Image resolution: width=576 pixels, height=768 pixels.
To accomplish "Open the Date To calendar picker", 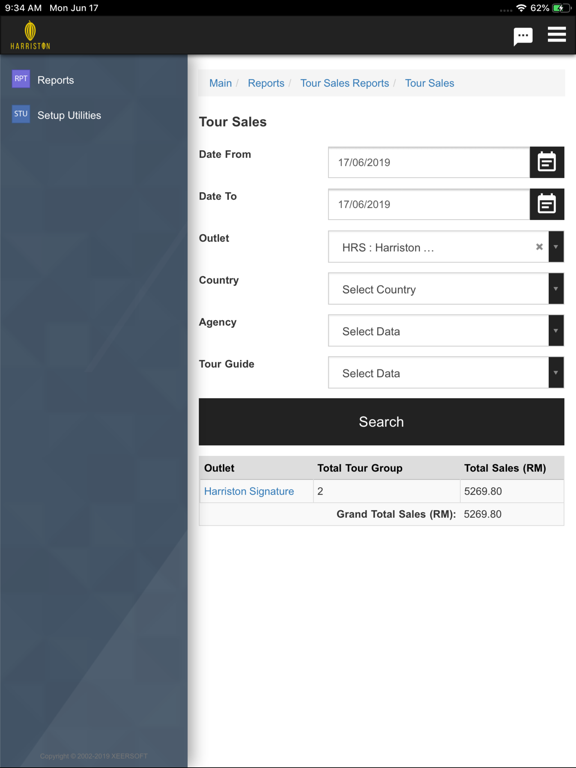I will [x=547, y=204].
